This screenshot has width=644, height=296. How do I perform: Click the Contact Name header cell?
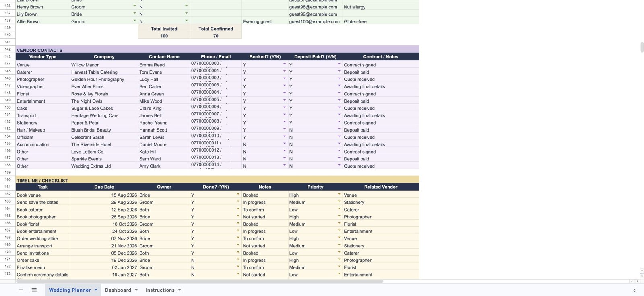(164, 57)
